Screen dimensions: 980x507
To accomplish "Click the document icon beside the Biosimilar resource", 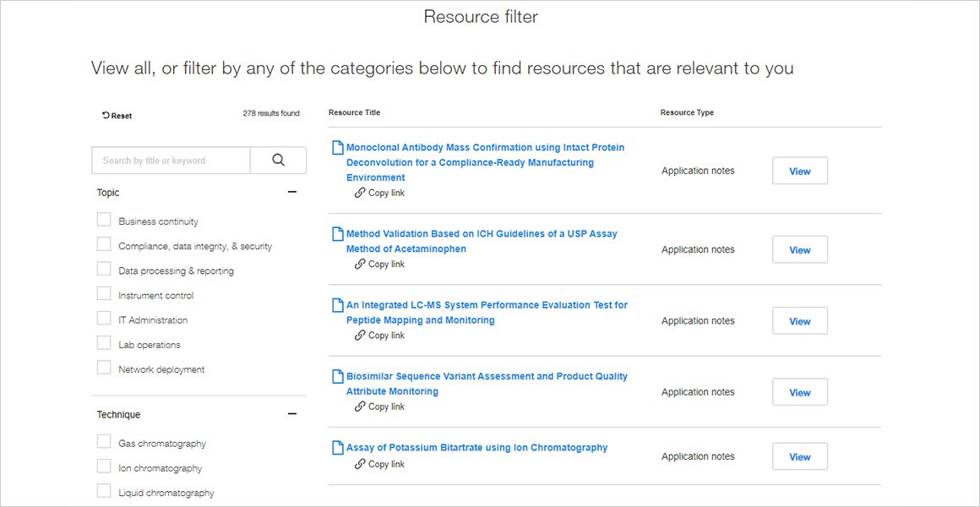I will point(335,375).
